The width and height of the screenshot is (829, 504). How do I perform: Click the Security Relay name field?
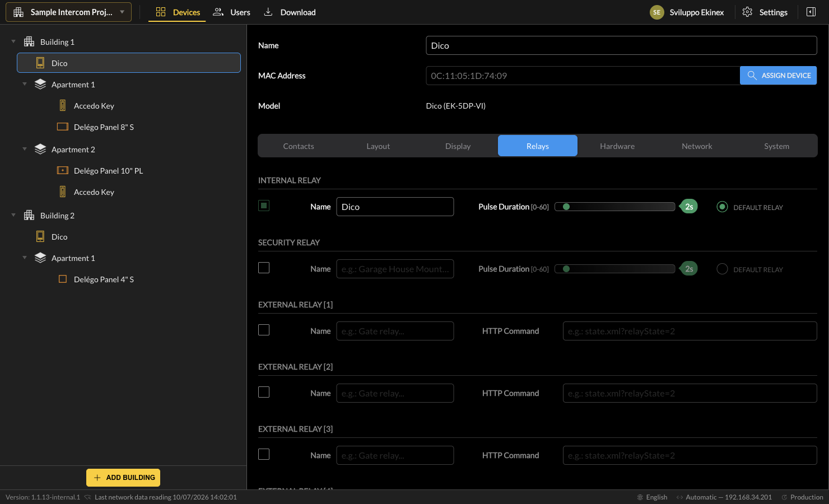395,269
